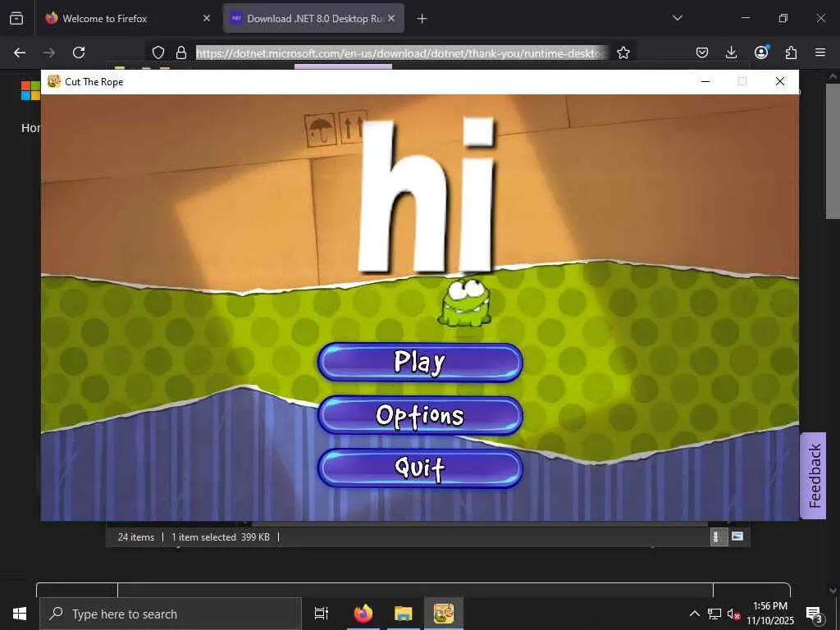Open the Windows Start menu
Screen dimensions: 840x630
[x=20, y=614]
